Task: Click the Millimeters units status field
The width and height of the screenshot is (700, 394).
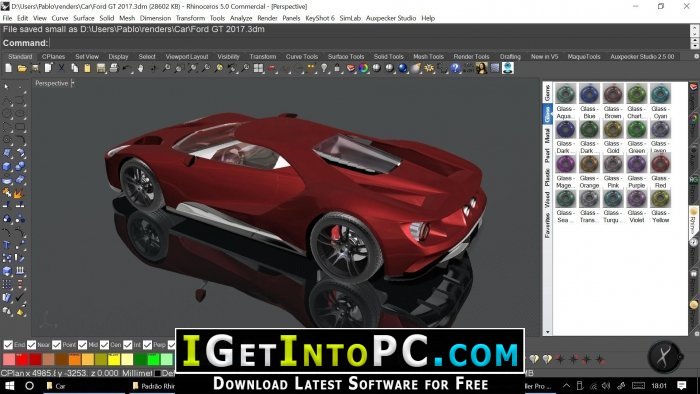Action: click(x=137, y=373)
